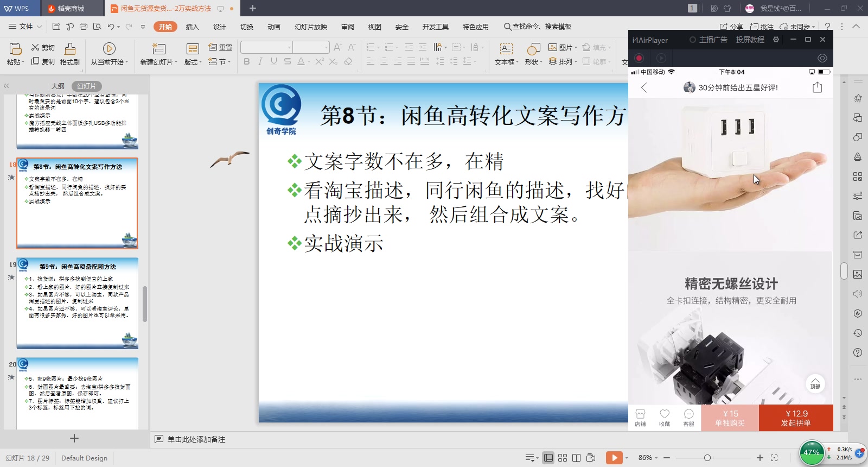The height and width of the screenshot is (467, 868).
Task: Click the target circle icon in i4AirPlayer
Action: [822, 58]
